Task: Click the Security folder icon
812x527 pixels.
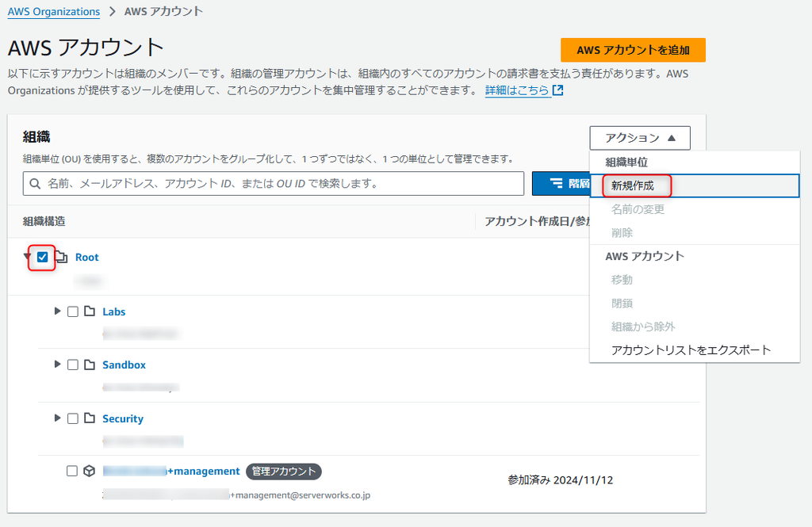Action: [90, 418]
